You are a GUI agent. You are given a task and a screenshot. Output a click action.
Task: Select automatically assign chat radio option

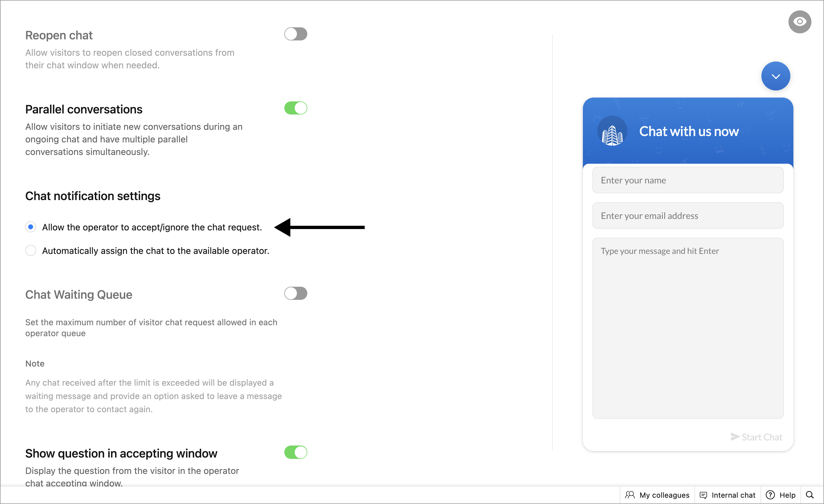pyautogui.click(x=31, y=250)
